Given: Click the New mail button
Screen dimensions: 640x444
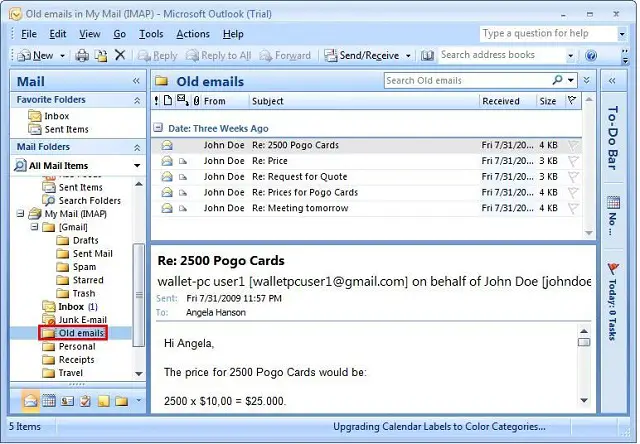Looking at the screenshot, I should [x=36, y=56].
